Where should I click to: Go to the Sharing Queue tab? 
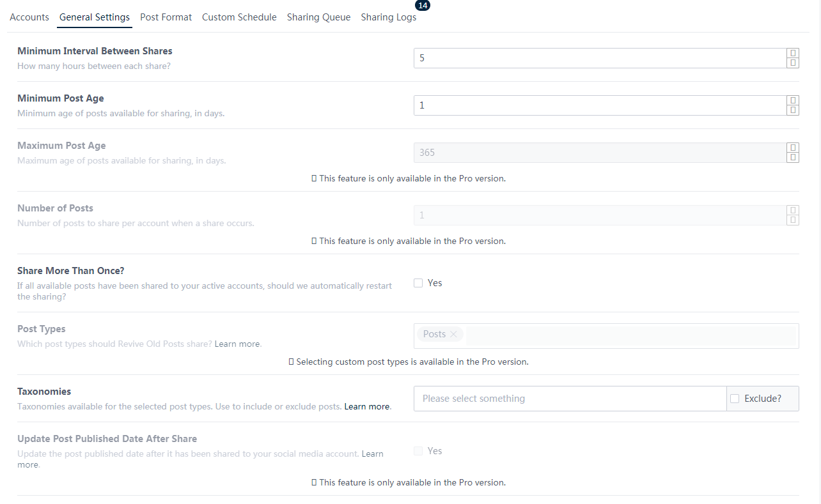(x=318, y=17)
